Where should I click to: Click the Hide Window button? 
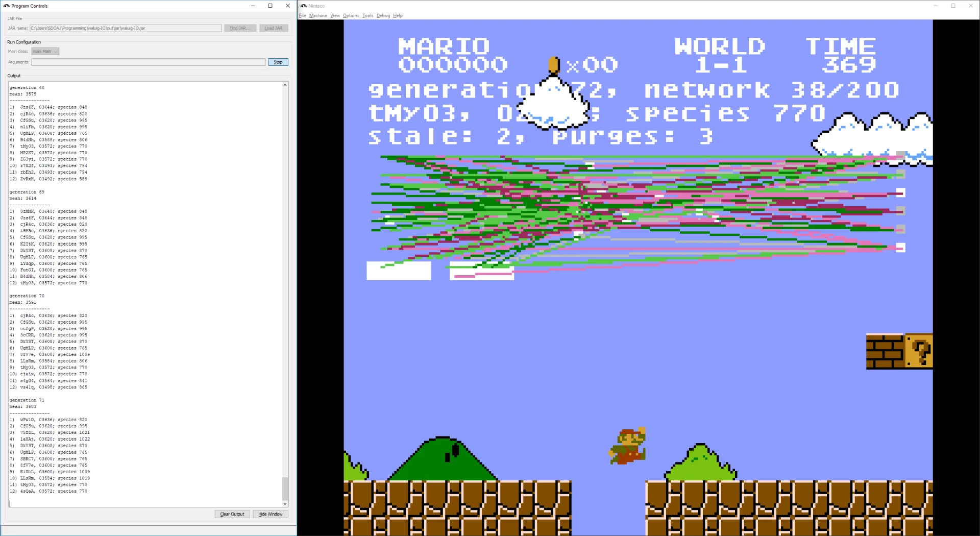tap(271, 514)
